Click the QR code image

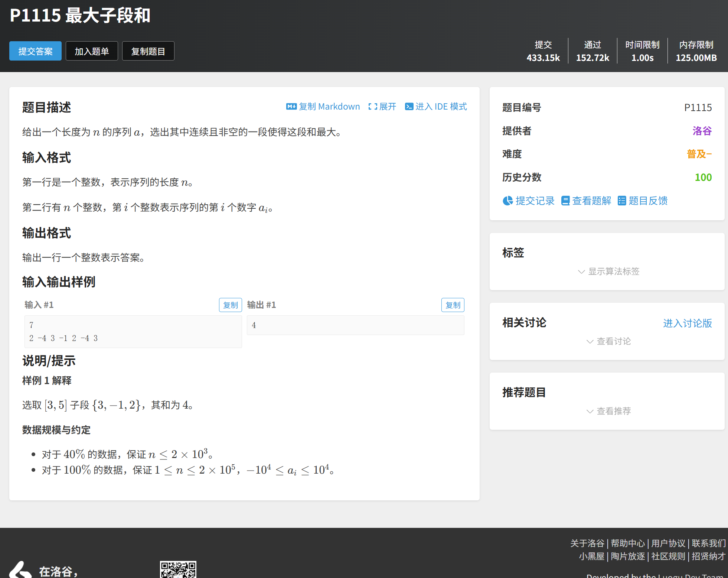[x=178, y=569]
